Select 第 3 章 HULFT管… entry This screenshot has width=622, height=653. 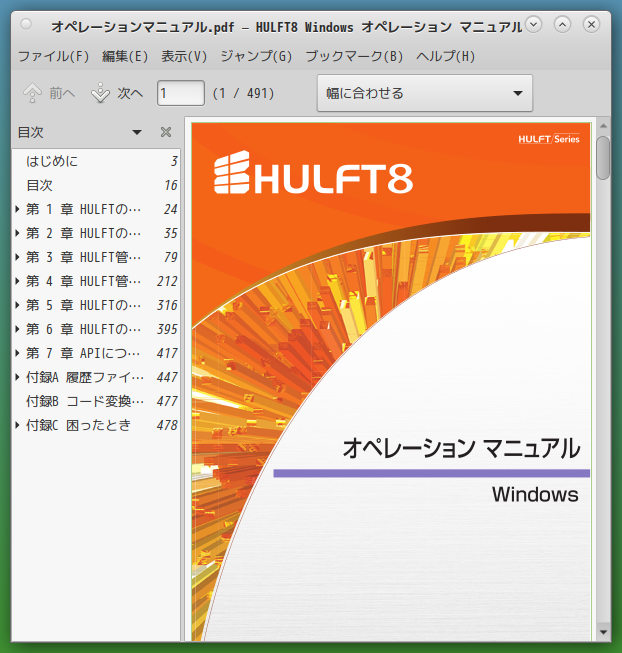[96, 257]
